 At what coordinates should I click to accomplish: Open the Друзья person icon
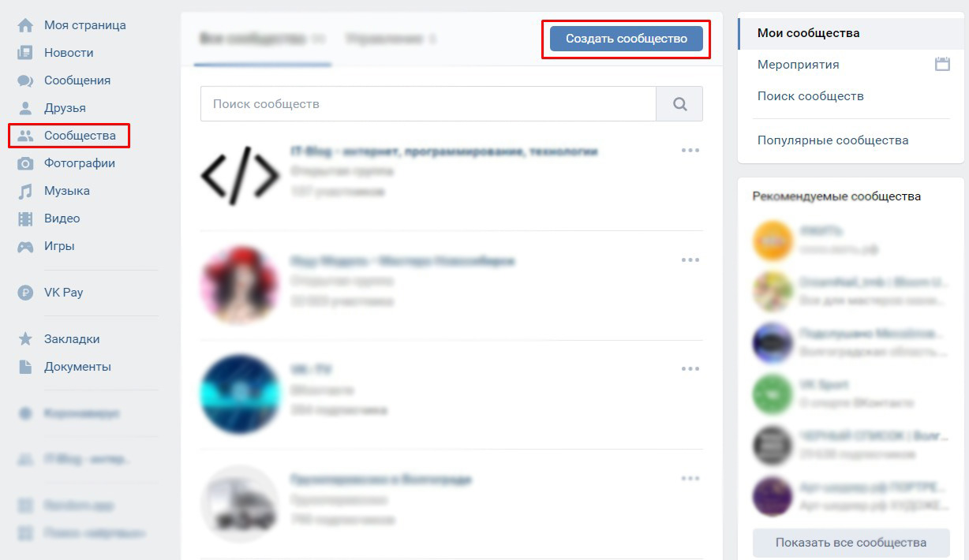pyautogui.click(x=25, y=108)
